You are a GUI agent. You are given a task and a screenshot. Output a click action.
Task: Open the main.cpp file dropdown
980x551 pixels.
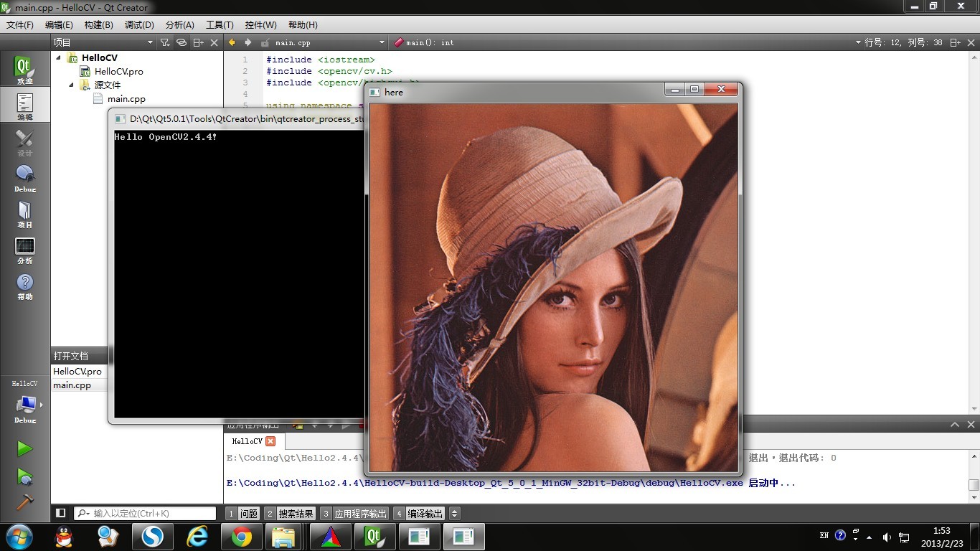[330, 42]
